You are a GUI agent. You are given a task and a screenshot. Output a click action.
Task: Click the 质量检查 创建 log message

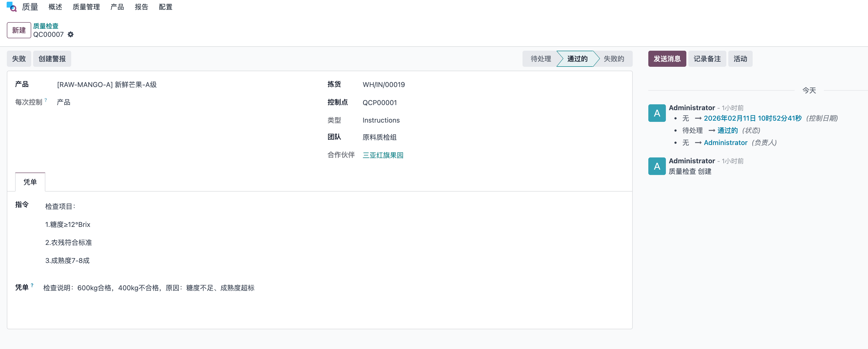coord(690,171)
